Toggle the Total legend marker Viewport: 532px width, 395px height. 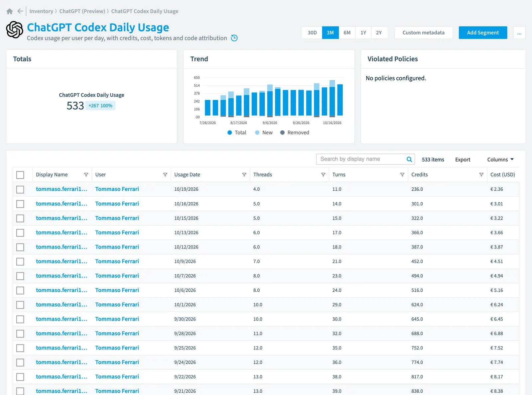230,133
